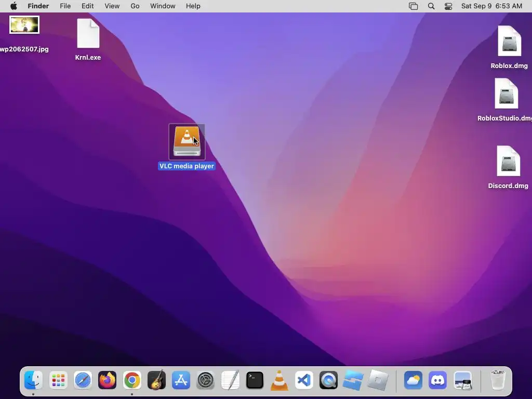This screenshot has height=399, width=532.
Task: Launch VLC cone icon in Dock
Action: [279, 380]
